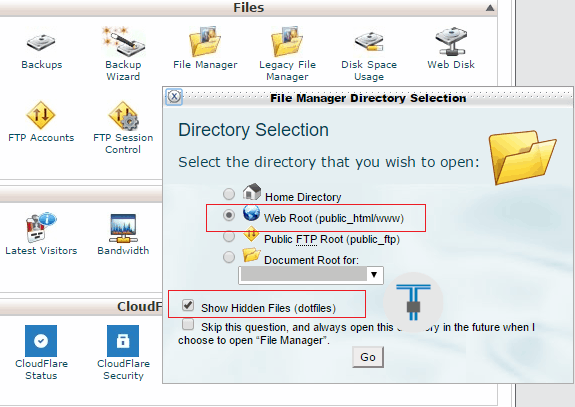
Task: Open the File Manager folder icon
Action: click(205, 41)
